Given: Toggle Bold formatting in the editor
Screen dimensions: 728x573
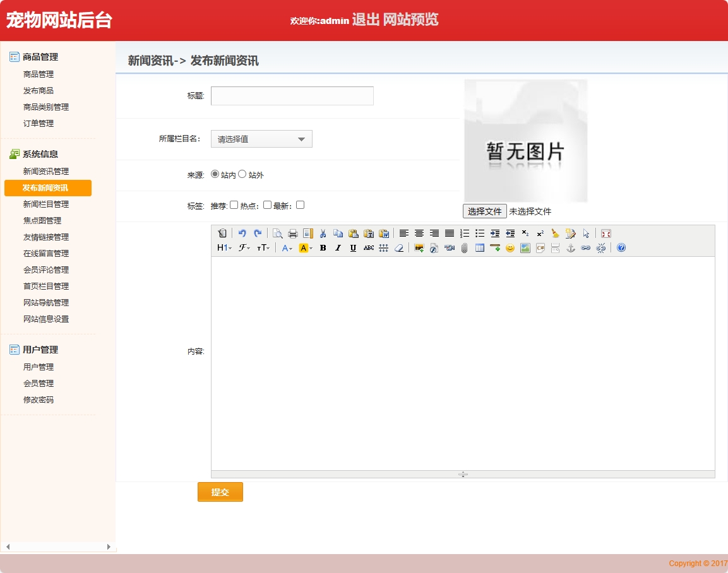Looking at the screenshot, I should [x=323, y=247].
